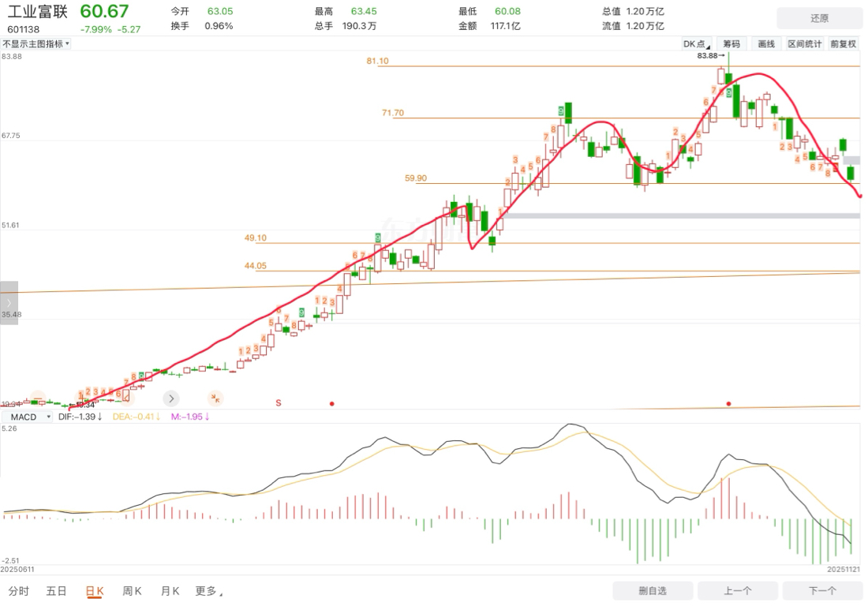Click the 换手 0.96% value
Image resolution: width=868 pixels, height=606 pixels.
click(219, 26)
